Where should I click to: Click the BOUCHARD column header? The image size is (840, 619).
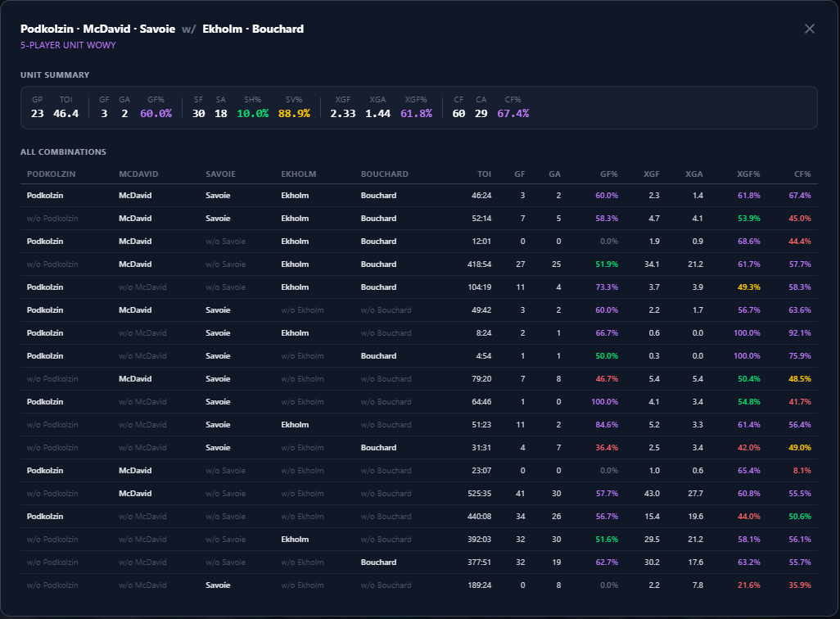pyautogui.click(x=385, y=174)
